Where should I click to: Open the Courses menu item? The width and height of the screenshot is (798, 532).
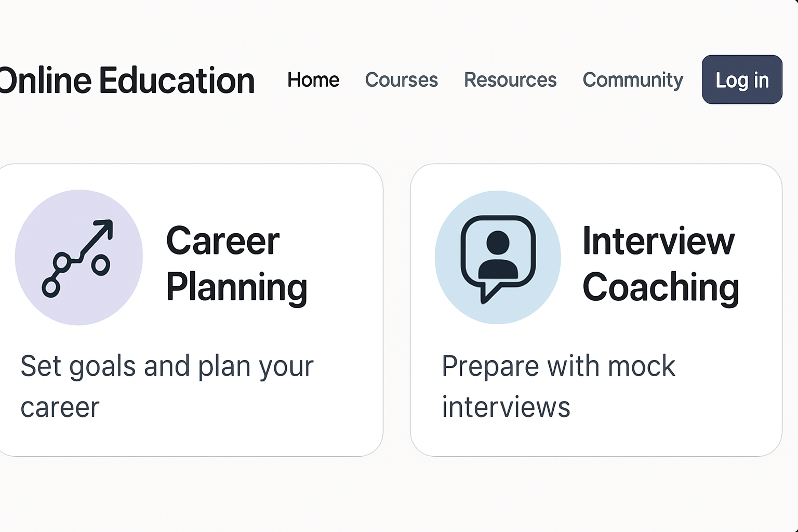coord(401,80)
